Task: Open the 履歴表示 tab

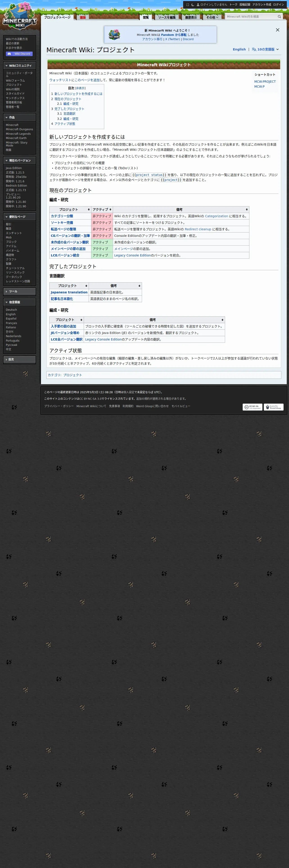Action: point(191,18)
